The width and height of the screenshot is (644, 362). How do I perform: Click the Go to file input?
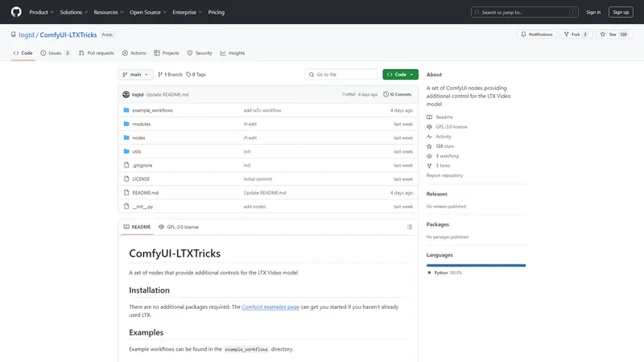(341, 75)
